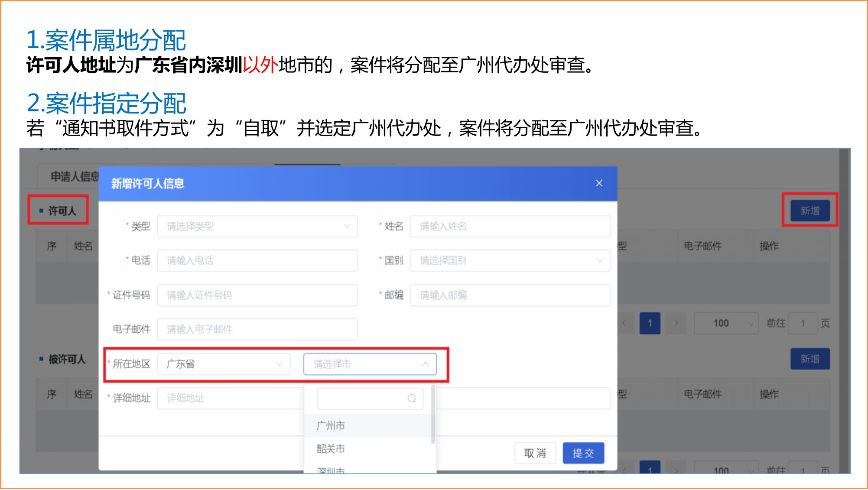The image size is (868, 490).
Task: Click the 取消 cancel button
Action: click(x=535, y=453)
